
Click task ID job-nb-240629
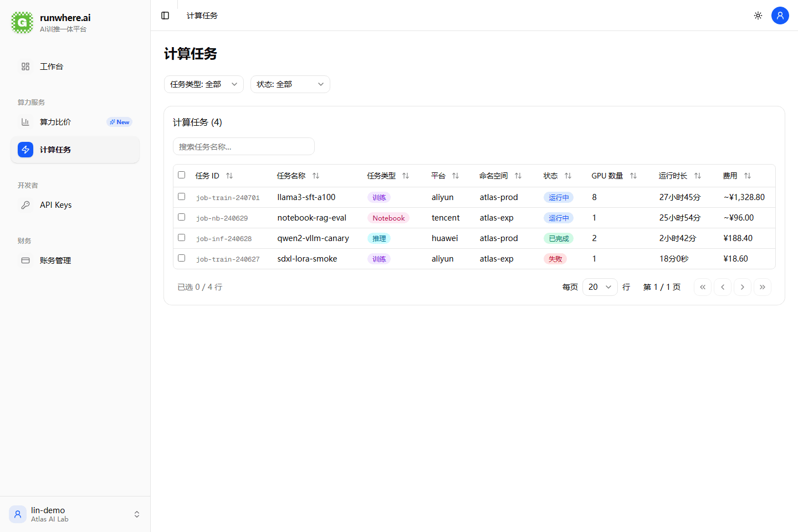222,218
